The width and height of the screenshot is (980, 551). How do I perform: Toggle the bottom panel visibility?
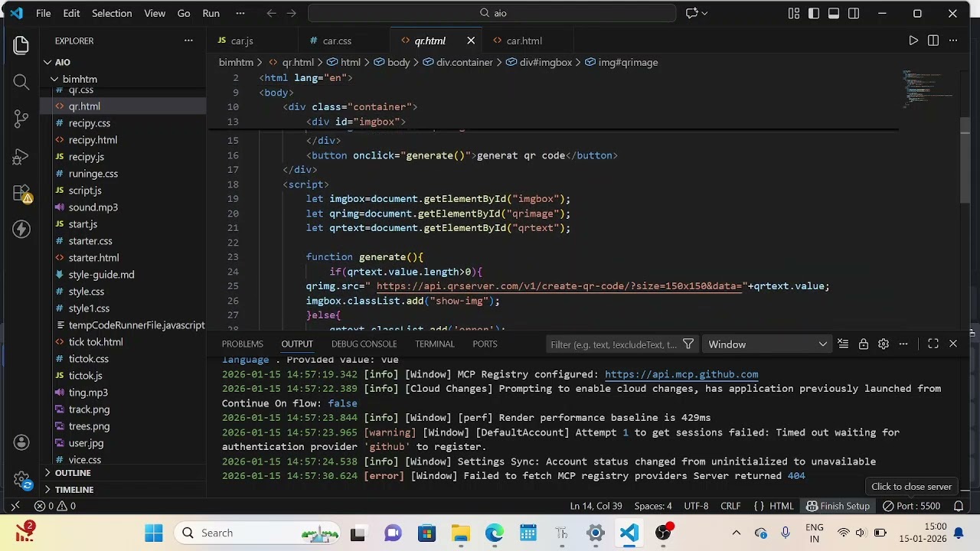834,13
